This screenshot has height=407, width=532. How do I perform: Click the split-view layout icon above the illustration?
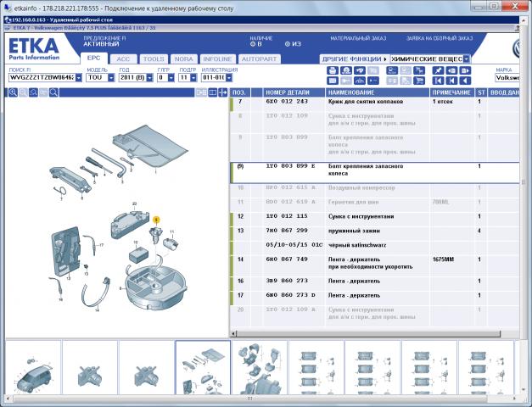[212, 92]
